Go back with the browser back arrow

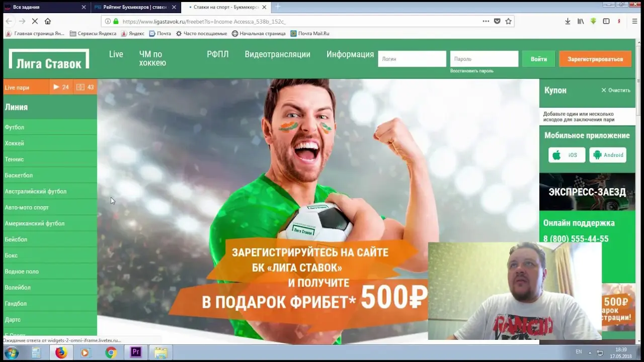(x=9, y=21)
